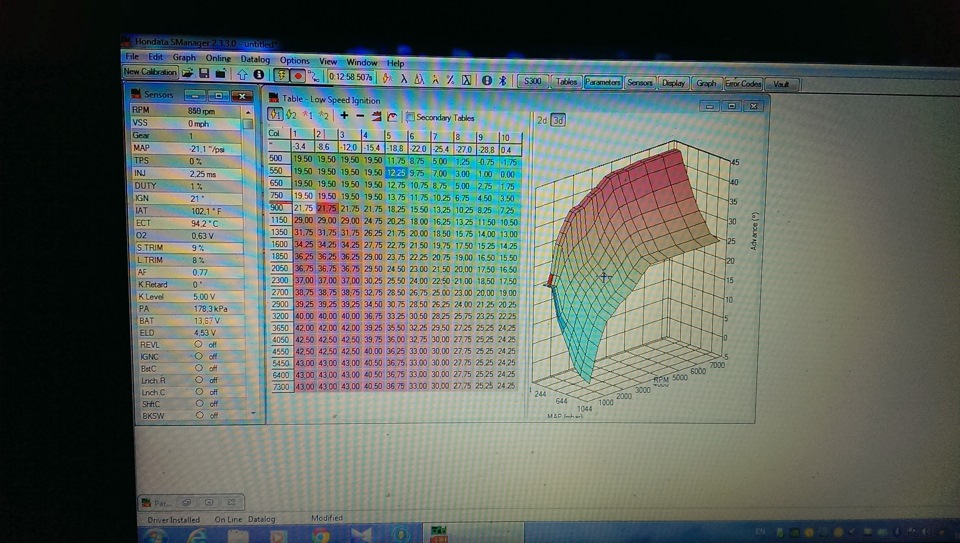This screenshot has width=960, height=543.
Task: Save calibration with the floppy disk icon
Action: click(204, 73)
